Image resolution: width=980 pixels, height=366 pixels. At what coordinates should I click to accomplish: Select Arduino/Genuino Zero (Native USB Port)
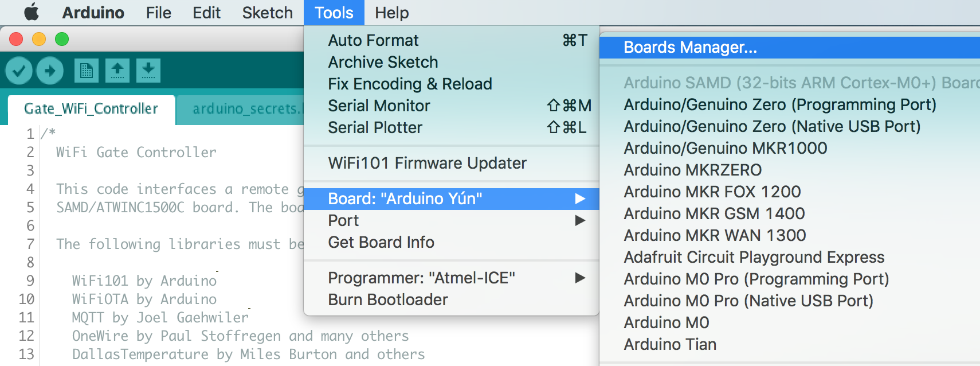[x=790, y=126]
